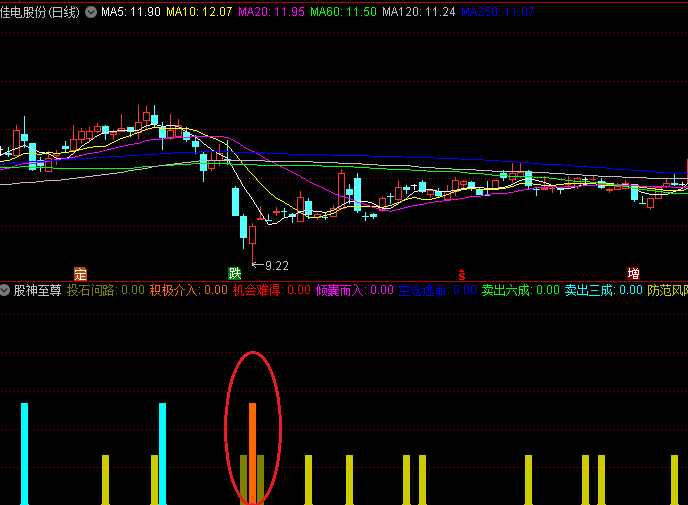Click the red 增 event marker icon

[x=633, y=274]
